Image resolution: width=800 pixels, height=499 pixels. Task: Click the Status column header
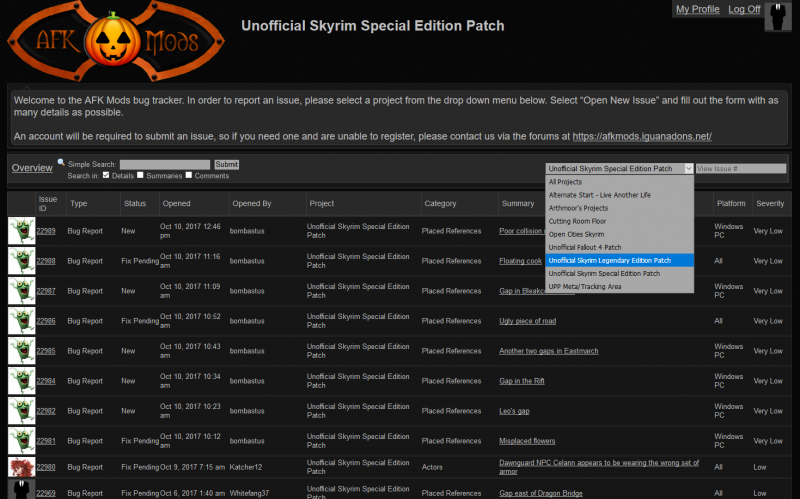[x=135, y=204]
